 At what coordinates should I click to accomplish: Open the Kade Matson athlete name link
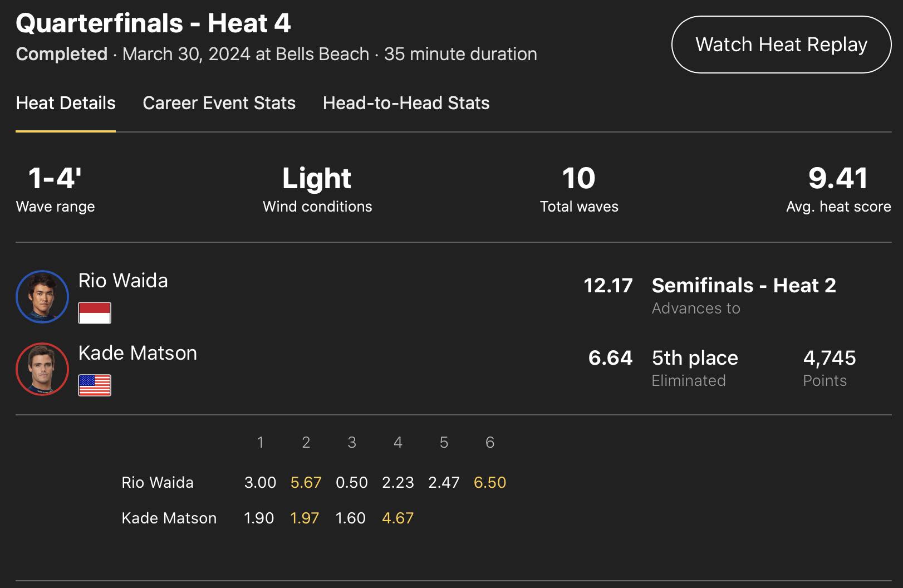[x=138, y=353]
